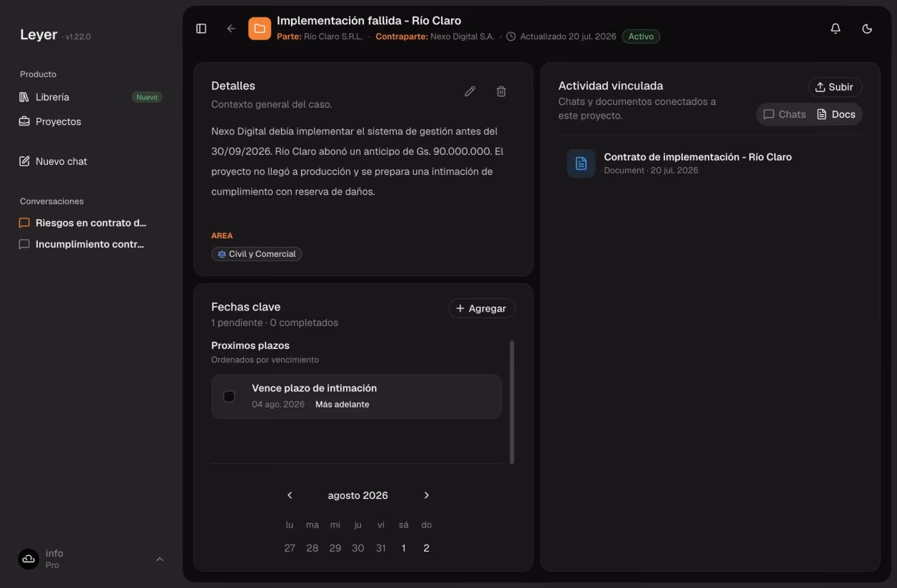
Task: Click the Vence plazo de intimación title
Action: coord(314,388)
